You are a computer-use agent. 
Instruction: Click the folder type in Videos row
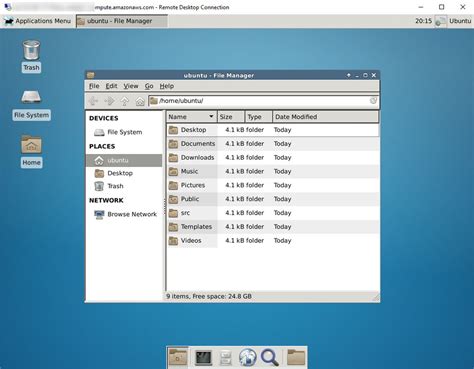255,240
